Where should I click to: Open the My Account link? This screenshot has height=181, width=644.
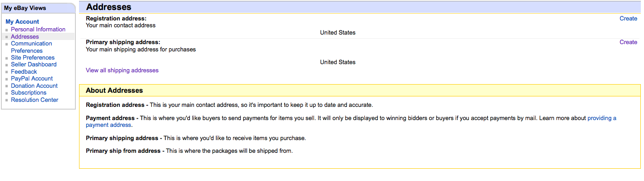tap(22, 21)
